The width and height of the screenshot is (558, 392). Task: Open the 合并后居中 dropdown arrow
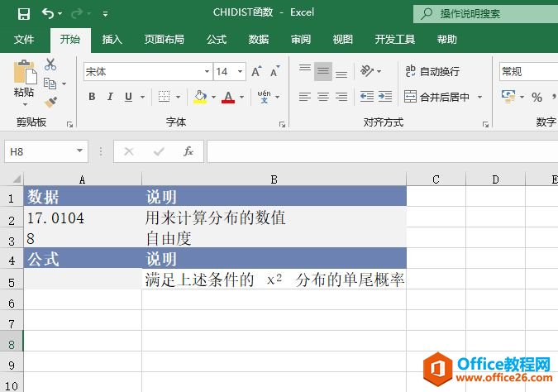tap(479, 97)
